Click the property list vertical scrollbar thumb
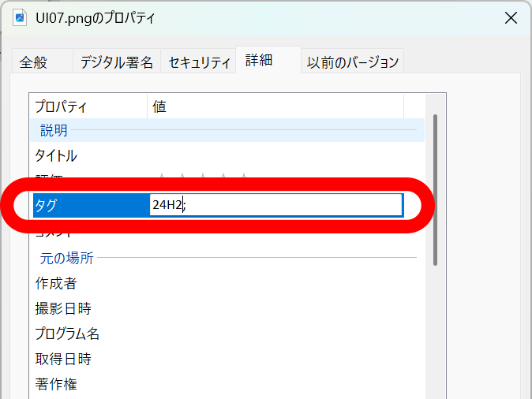The height and width of the screenshot is (399, 532). (x=435, y=190)
